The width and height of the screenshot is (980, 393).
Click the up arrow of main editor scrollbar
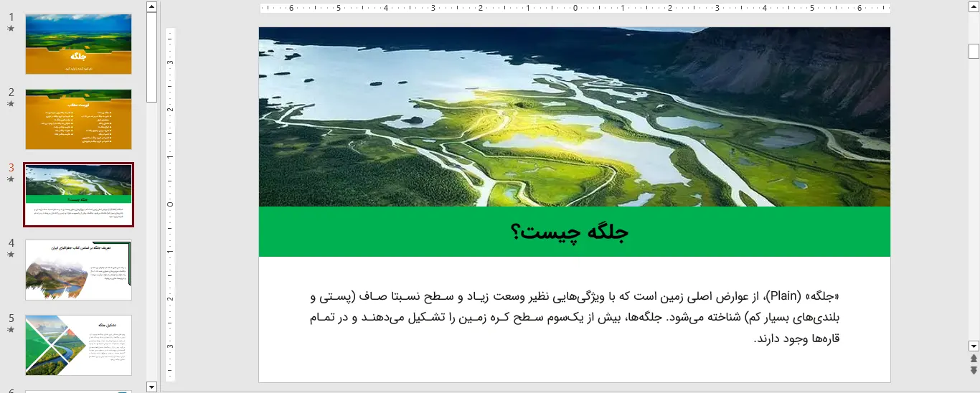[974, 6]
